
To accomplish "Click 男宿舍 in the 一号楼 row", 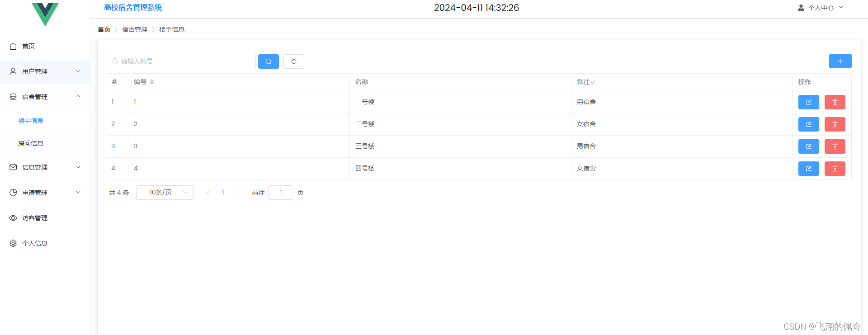I will pos(586,102).
